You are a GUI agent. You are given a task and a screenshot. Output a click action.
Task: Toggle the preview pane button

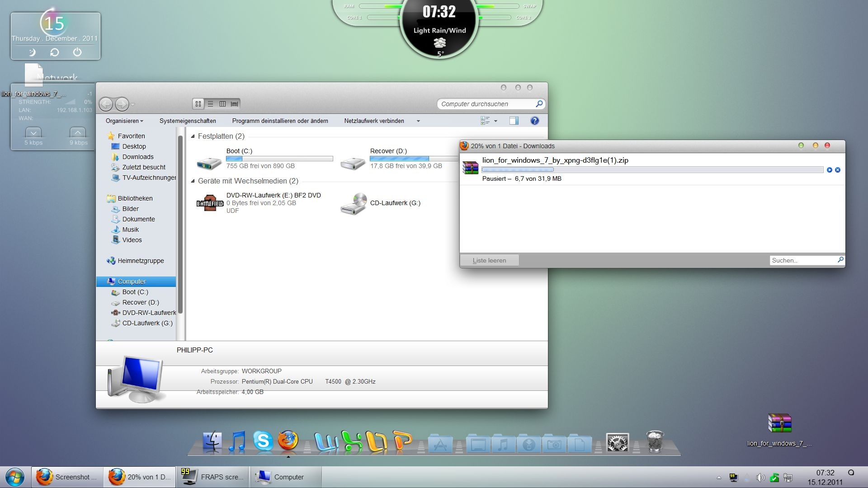pos(514,121)
